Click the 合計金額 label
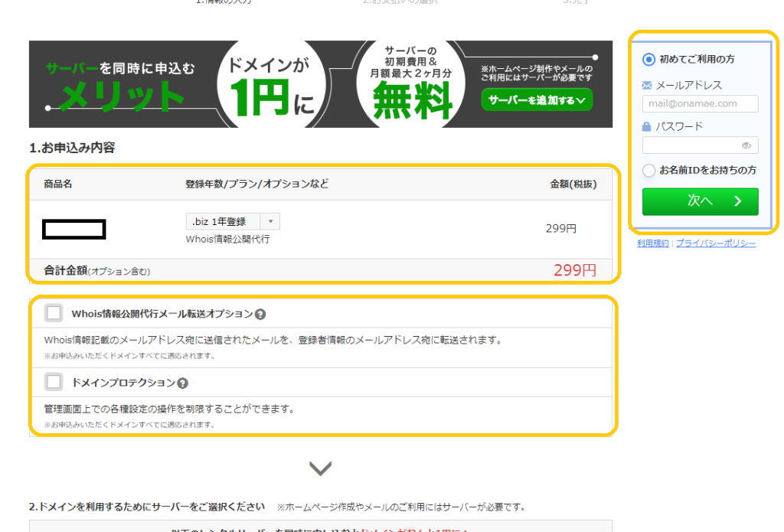784x532 pixels. point(66,270)
